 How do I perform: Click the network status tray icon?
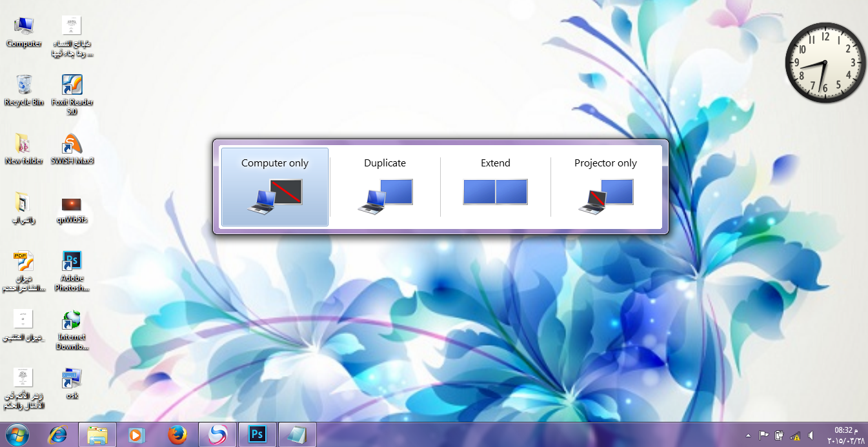coord(796,435)
